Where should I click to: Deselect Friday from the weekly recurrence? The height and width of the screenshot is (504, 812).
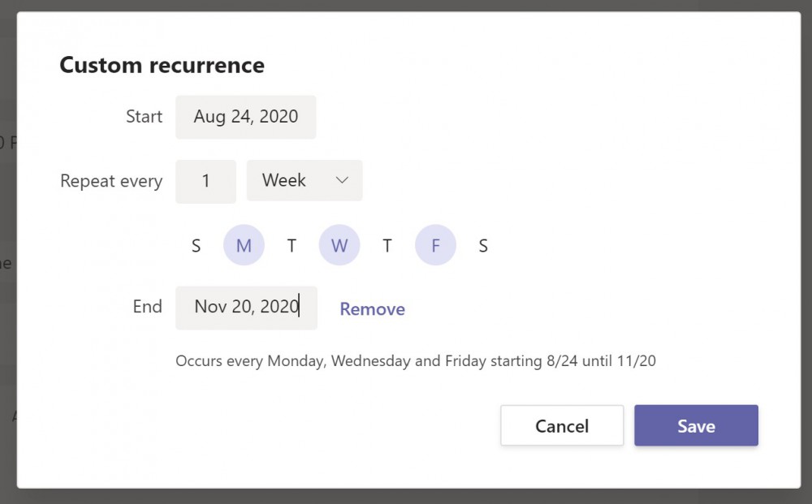tap(435, 244)
